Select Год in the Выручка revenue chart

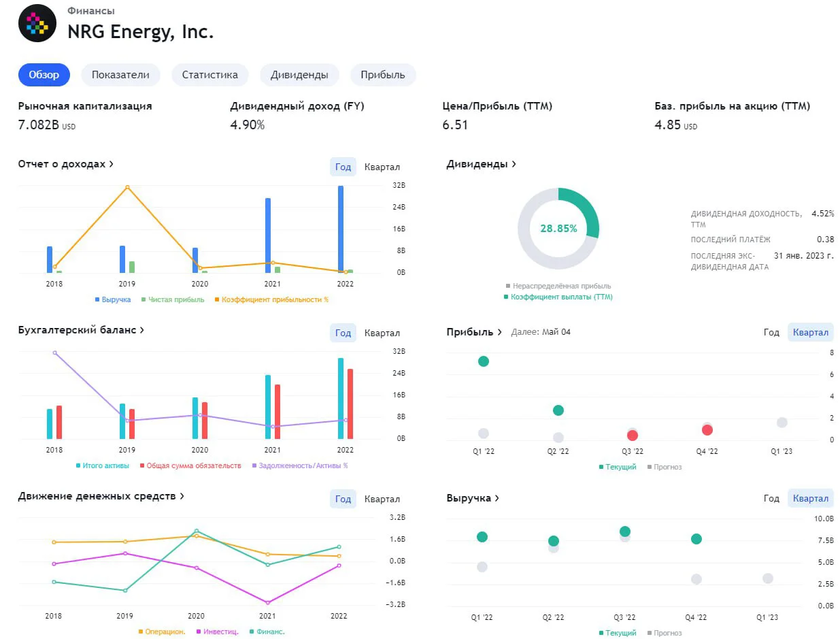(771, 498)
